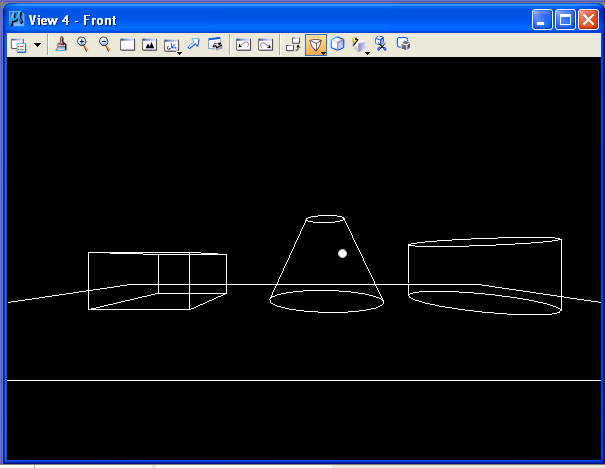Click the Fit View icon
605x468 pixels.
(x=149, y=45)
